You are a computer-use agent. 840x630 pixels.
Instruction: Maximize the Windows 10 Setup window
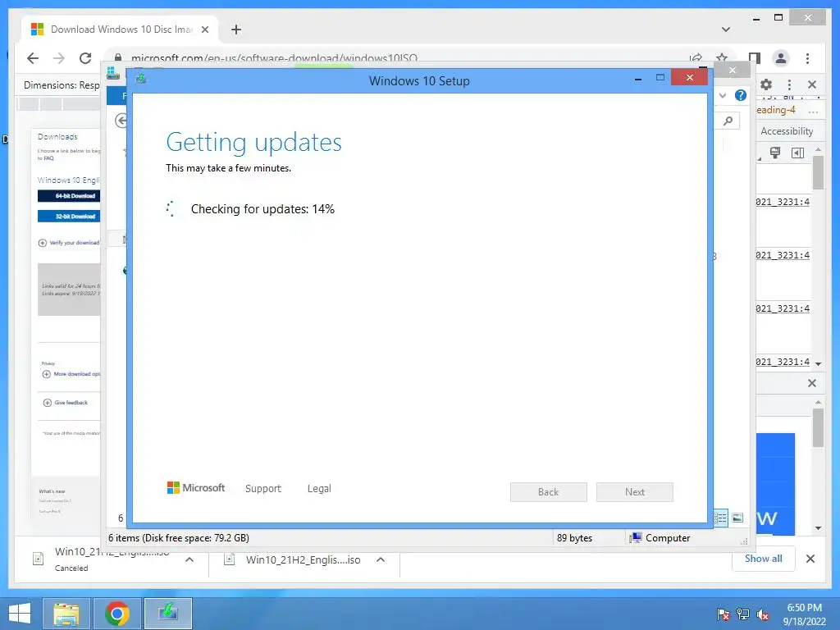[660, 78]
